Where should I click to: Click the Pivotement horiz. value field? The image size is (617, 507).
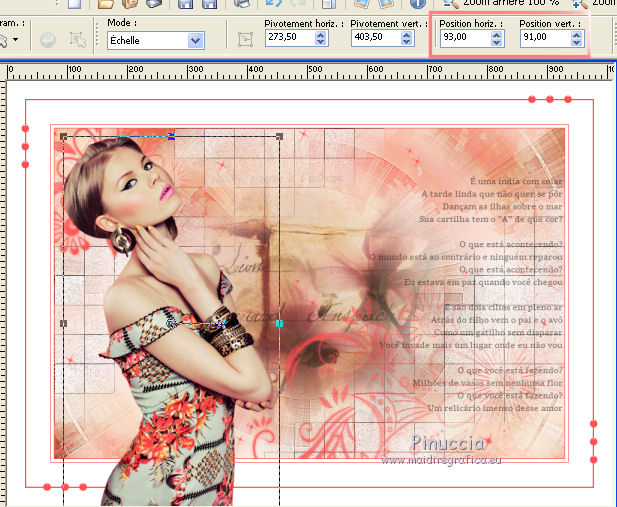[x=290, y=38]
